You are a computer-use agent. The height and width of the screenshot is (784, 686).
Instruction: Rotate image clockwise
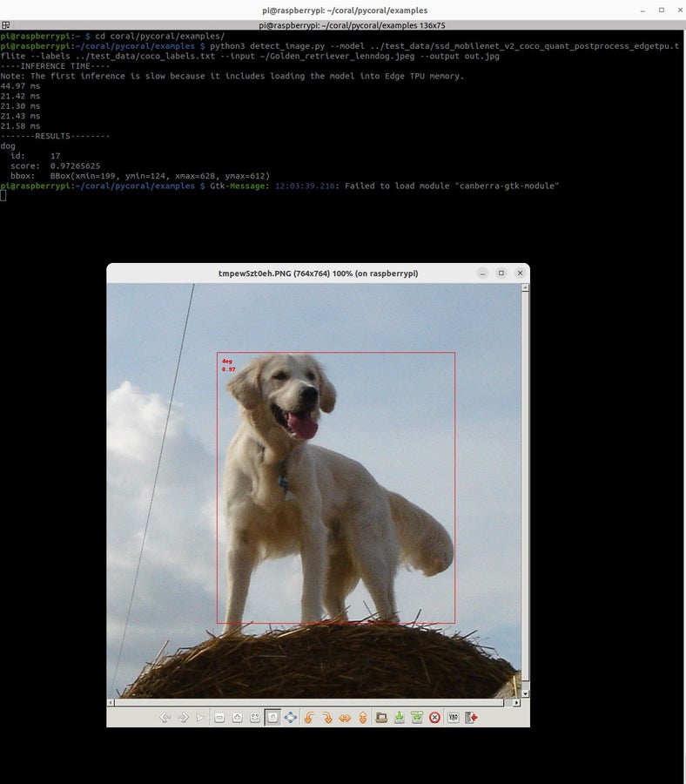click(x=326, y=718)
